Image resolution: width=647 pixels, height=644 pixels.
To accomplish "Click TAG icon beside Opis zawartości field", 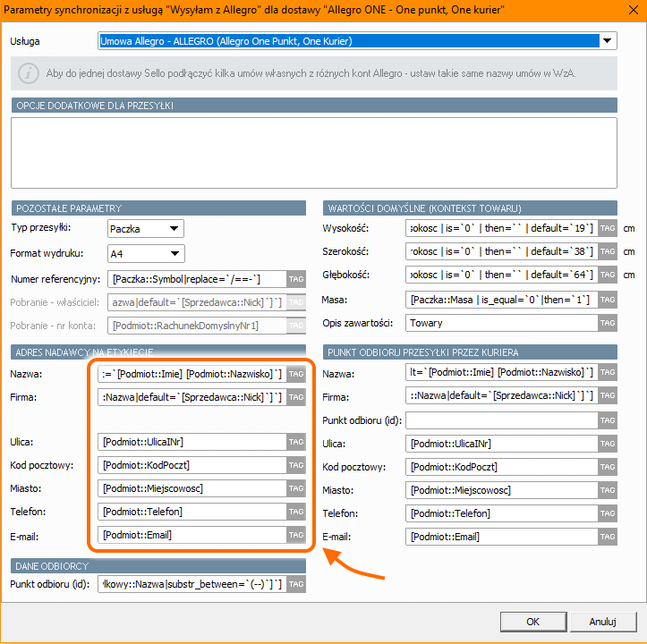I will pyautogui.click(x=608, y=322).
